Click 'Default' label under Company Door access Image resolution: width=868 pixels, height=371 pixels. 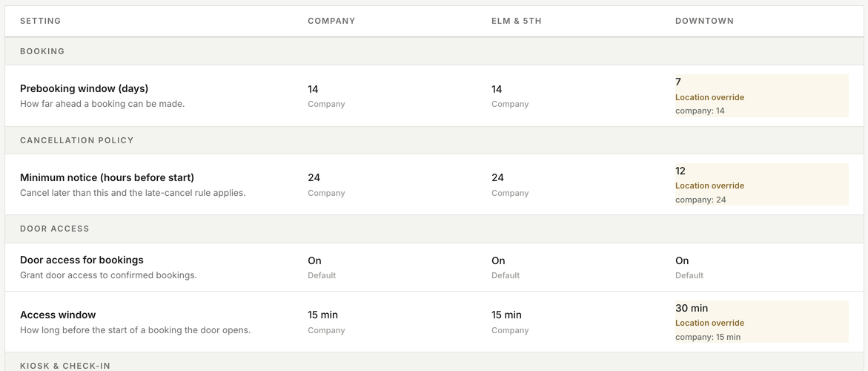coord(322,275)
